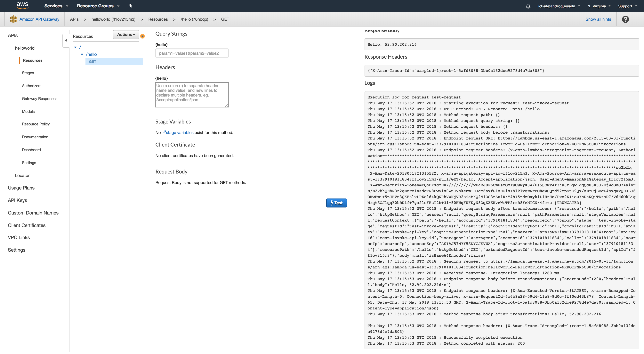Collapse the /hello resource node
The height and width of the screenshot is (354, 644).
pos(82,54)
